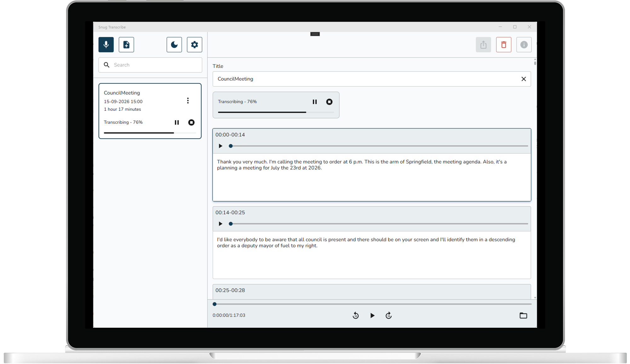This screenshot has height=364, width=630.
Task: Click the 00:25-00:28 segment header
Action: pos(372,291)
